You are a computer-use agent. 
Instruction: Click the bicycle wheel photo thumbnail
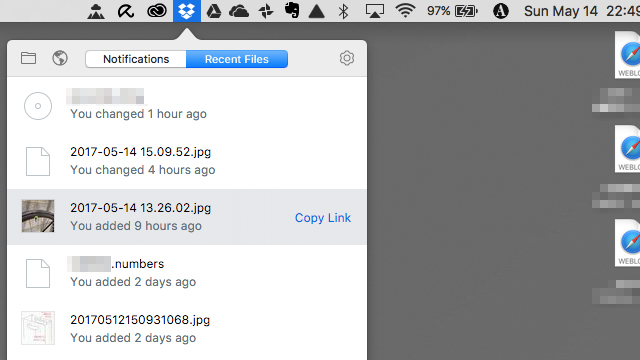38,216
